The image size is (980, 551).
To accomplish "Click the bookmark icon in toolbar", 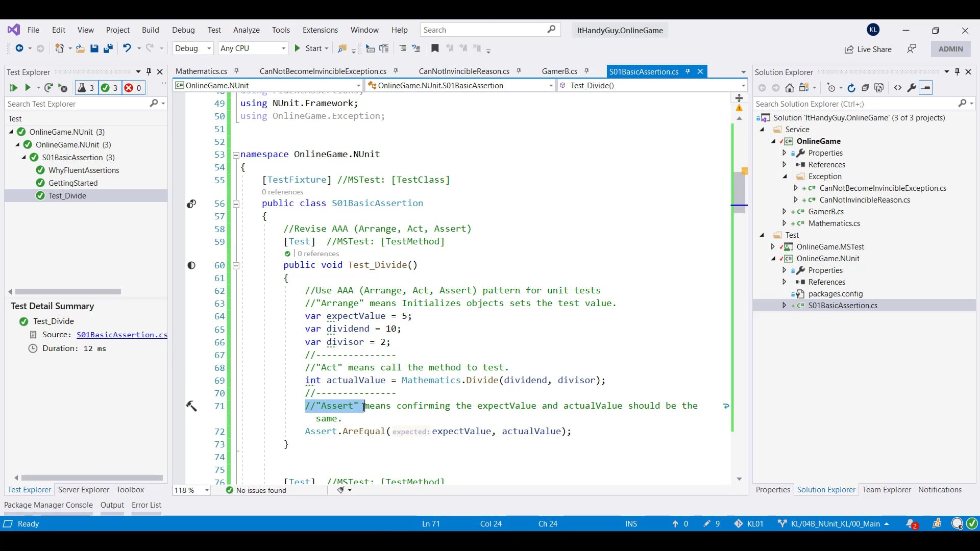I will (435, 48).
